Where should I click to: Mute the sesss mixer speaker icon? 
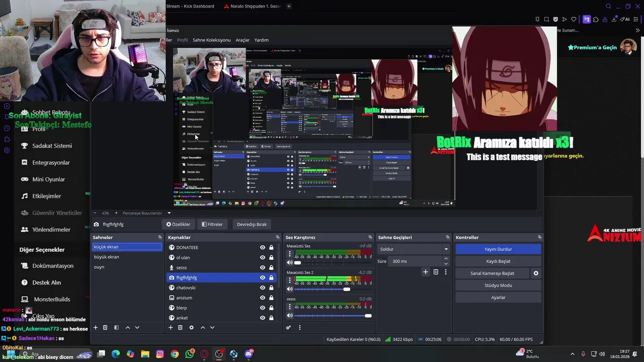point(290,316)
